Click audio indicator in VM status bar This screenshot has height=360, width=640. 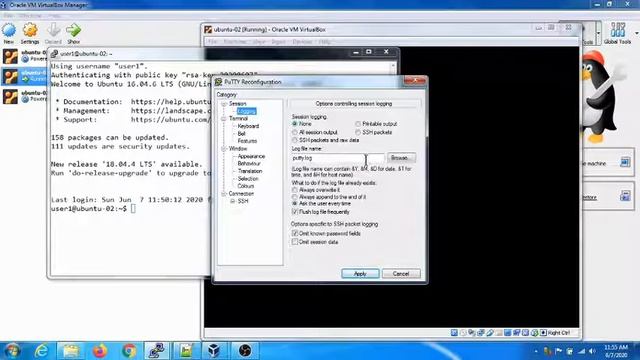(472, 333)
